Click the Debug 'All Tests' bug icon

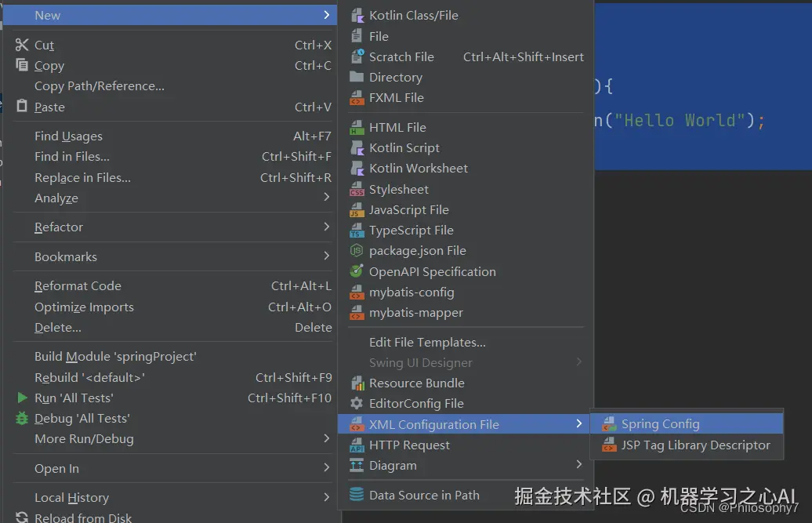point(22,418)
